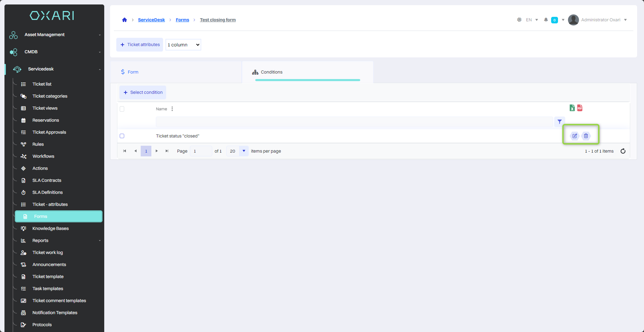Screen dimensions: 644x332
Task: Go to home via breadcrumb icon
Action: [x=125, y=20]
